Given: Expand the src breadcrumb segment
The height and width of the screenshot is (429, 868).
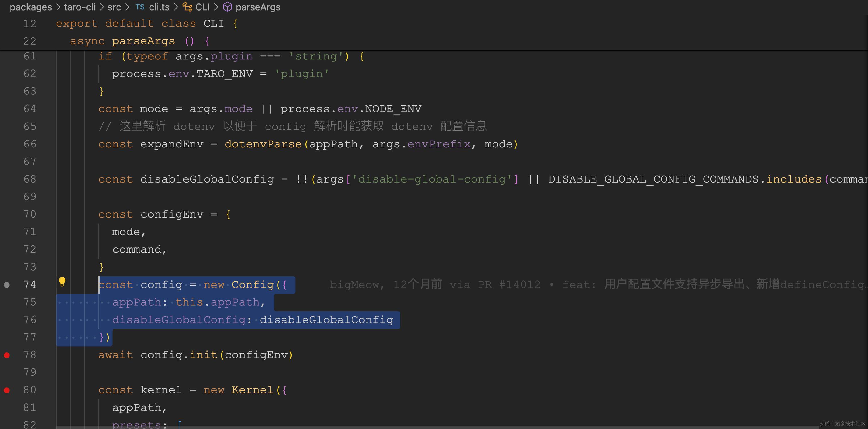Looking at the screenshot, I should (114, 7).
